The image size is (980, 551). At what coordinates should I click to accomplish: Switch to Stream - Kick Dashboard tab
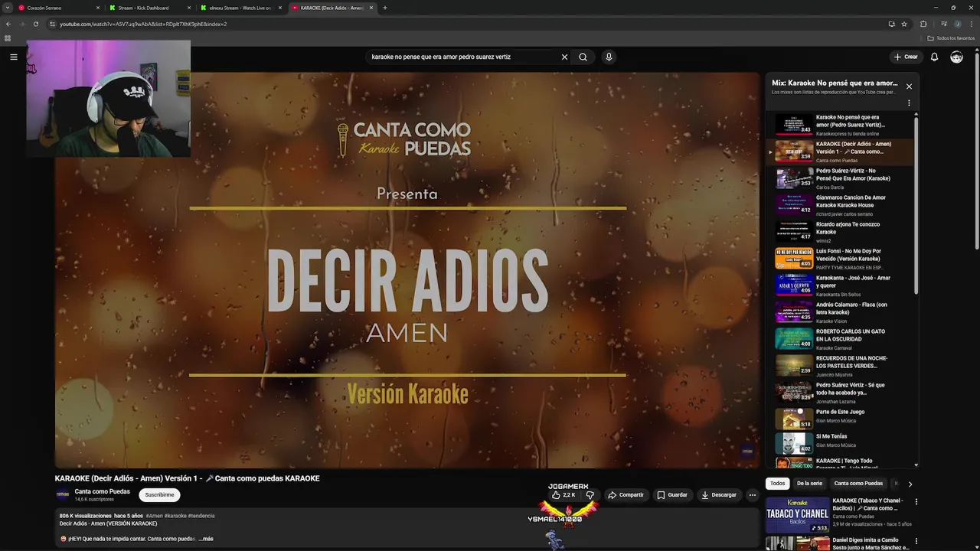click(x=151, y=8)
